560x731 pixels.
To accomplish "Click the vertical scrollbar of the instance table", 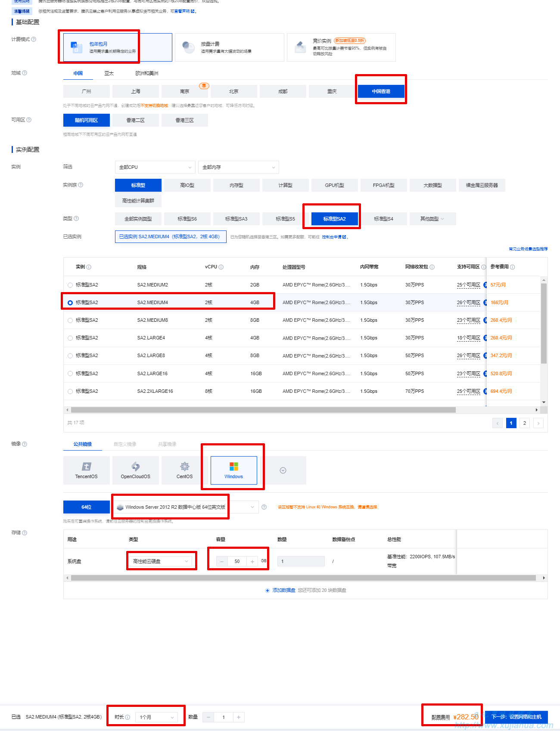I will pyautogui.click(x=544, y=323).
